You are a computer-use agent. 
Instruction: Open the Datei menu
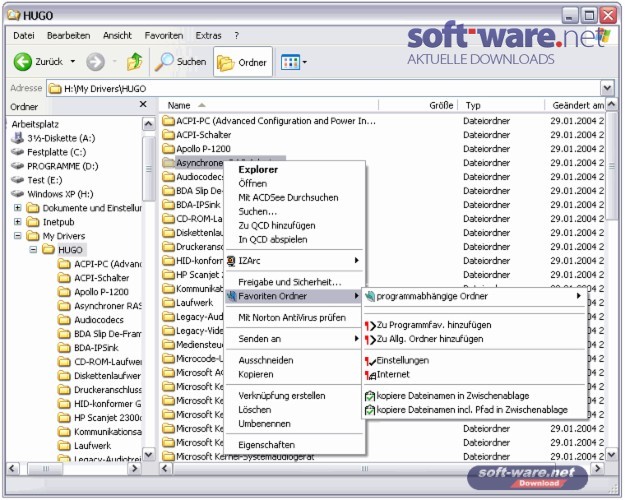coord(24,35)
